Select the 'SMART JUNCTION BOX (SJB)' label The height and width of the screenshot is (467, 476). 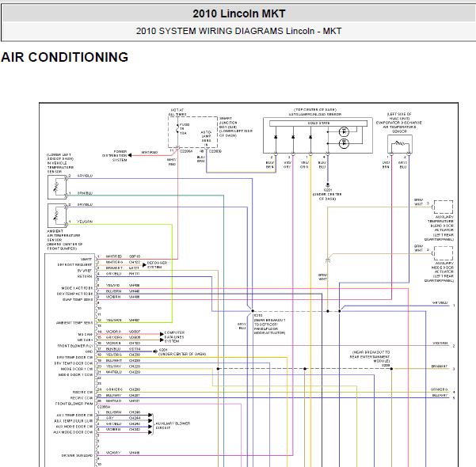point(235,127)
